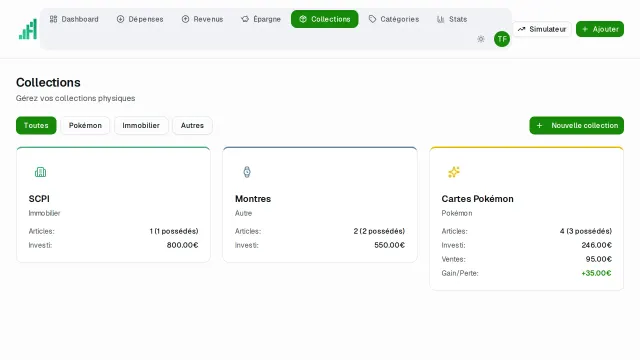This screenshot has width=640, height=360.
Task: Select the Toutes filter
Action: point(36,125)
